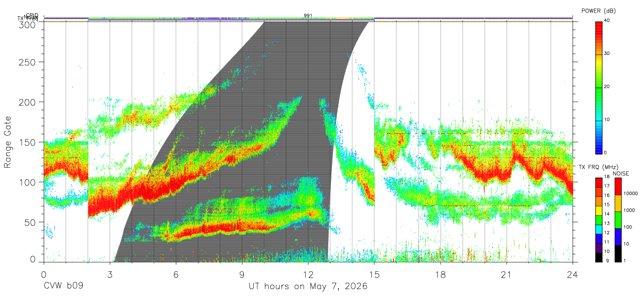This screenshot has height=297, width=644.
Task: Click 100 tick on Range Gate axis
Action: point(28,182)
